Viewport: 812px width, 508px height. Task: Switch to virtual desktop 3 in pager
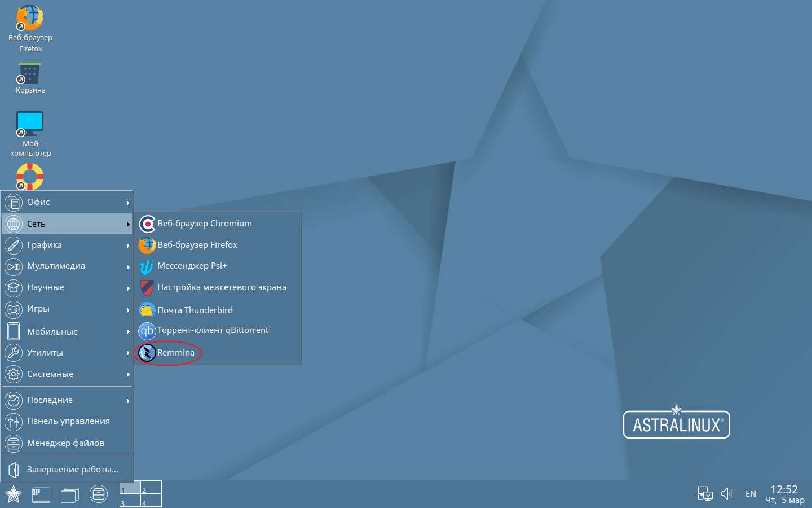(130, 501)
